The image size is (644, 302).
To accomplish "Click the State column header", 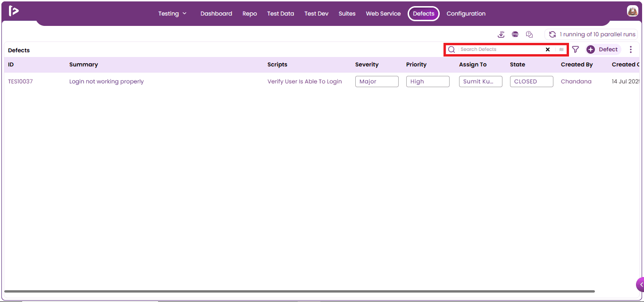I will 518,65.
